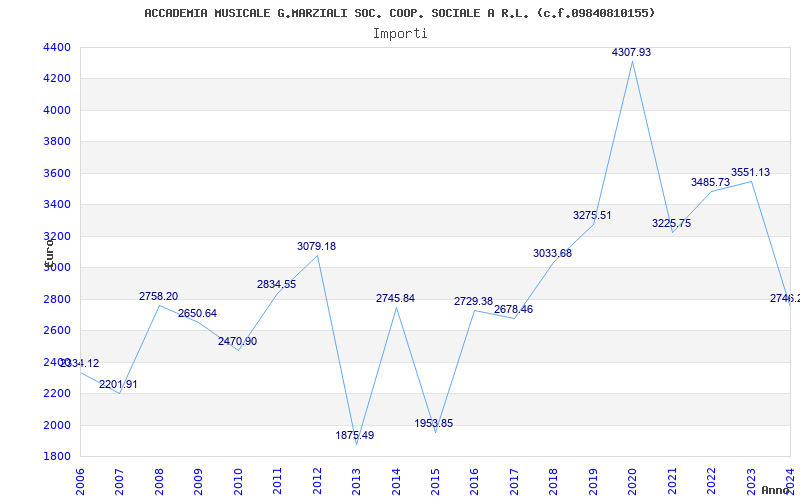Click the 2000 y-axis value
The height and width of the screenshot is (500, 800).
point(57,425)
